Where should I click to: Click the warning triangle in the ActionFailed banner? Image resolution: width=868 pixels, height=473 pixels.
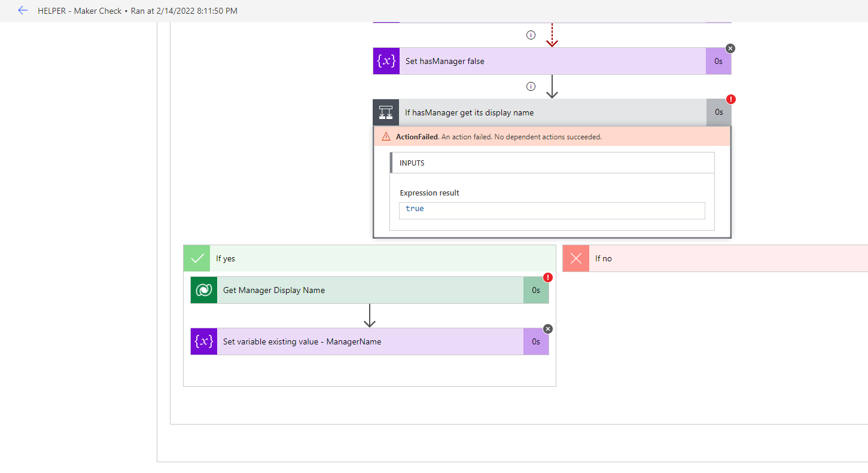386,136
